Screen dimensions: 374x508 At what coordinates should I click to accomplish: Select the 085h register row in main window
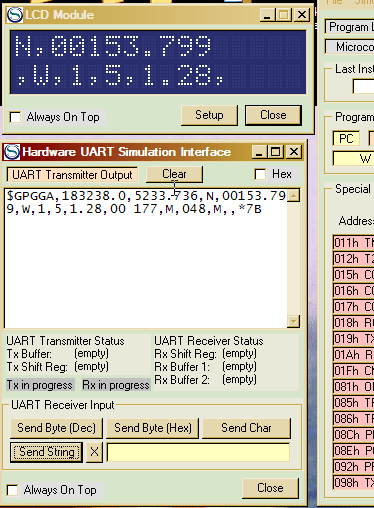353,403
